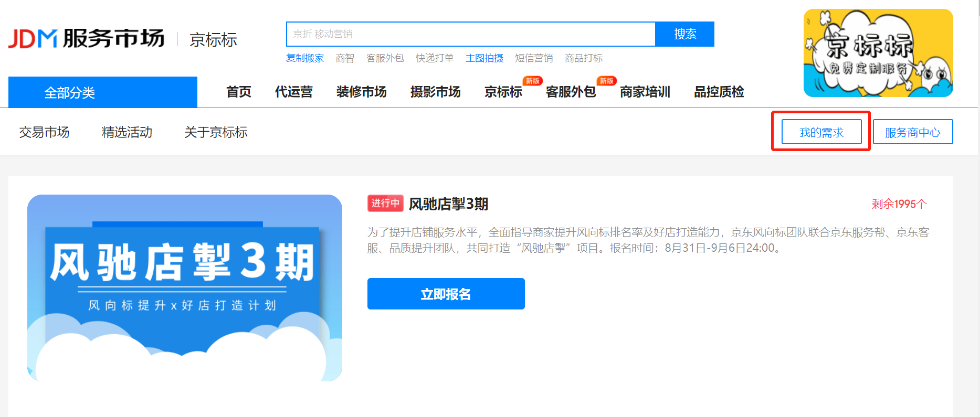Screen dimensions: 980x417
Task: Open the 商品打标 keyword link
Action: pos(584,58)
